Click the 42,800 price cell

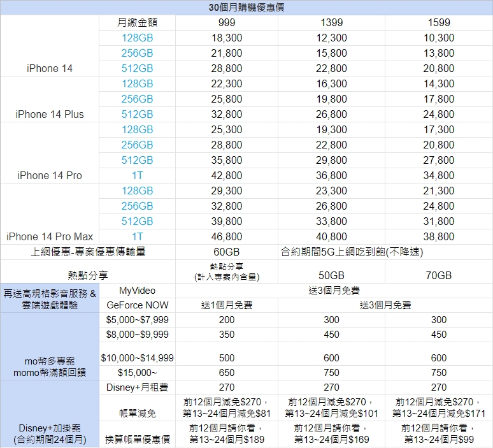(x=226, y=175)
